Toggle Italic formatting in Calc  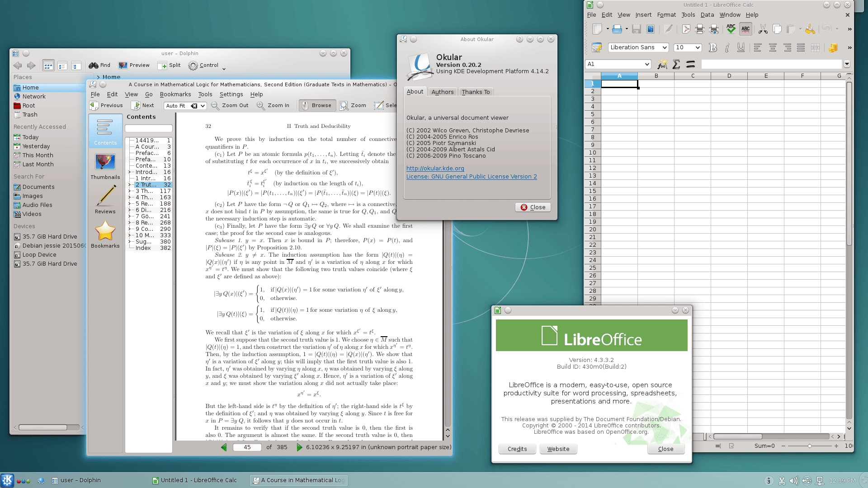(727, 47)
